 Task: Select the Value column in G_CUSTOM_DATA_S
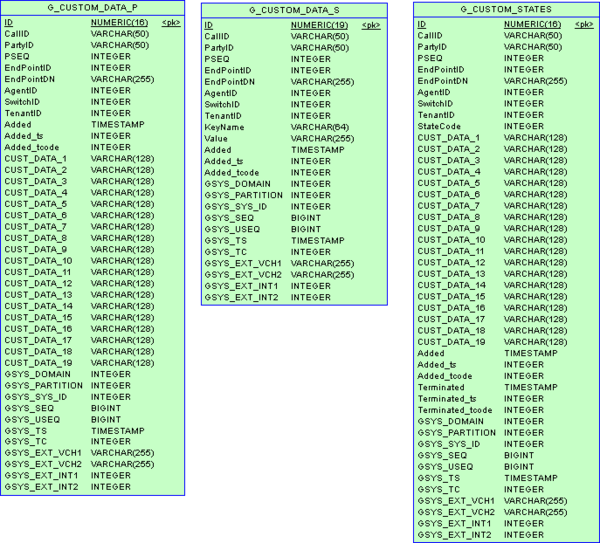(x=216, y=139)
